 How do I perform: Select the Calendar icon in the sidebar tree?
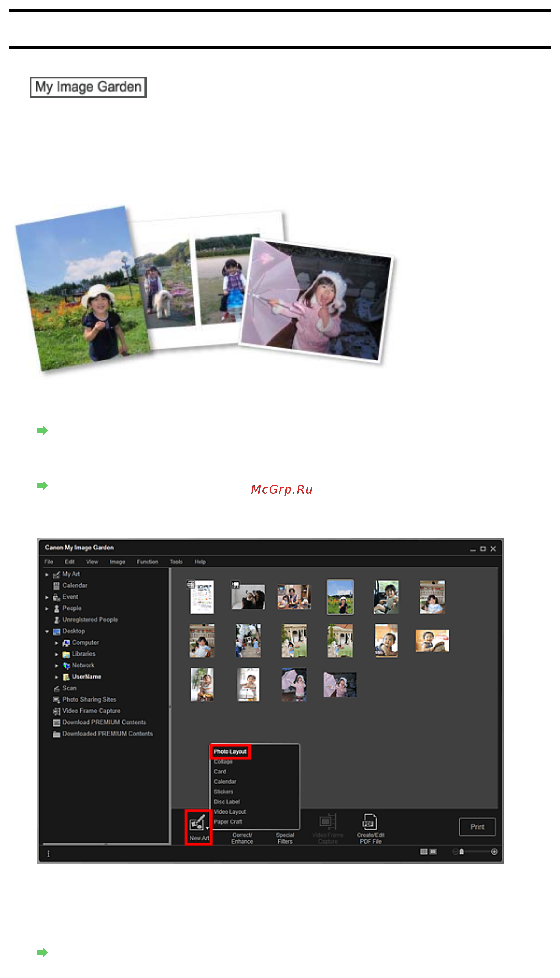coord(57,586)
